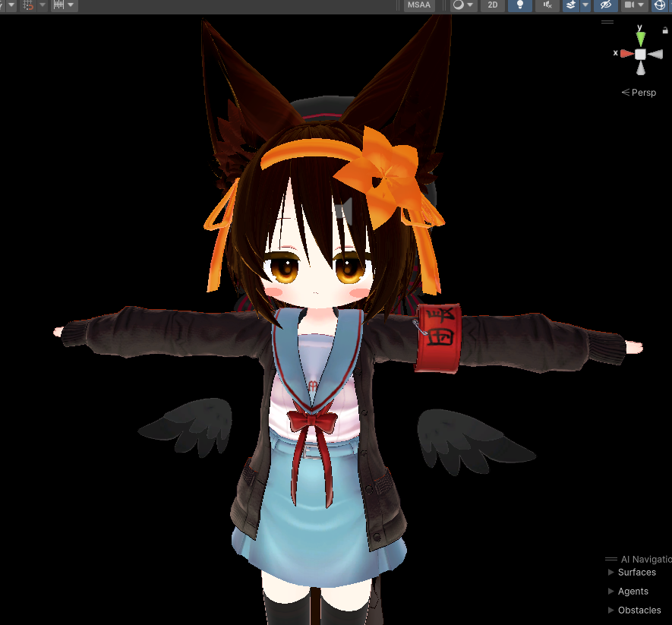Click AI Navigation overlay handle
This screenshot has height=625, width=672.
tap(611, 559)
